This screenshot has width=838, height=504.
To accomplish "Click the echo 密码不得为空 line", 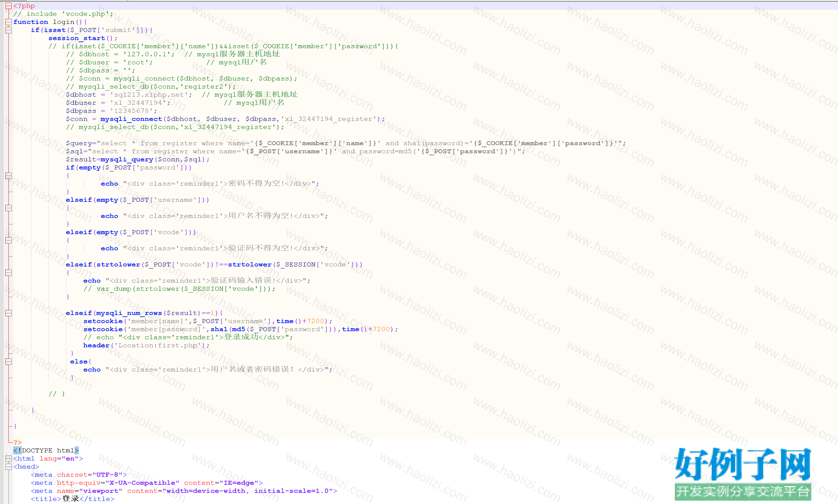I will point(210,184).
